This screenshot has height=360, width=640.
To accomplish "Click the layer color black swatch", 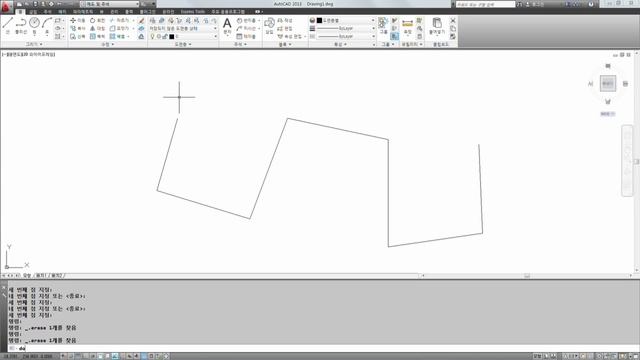I will 172,36.
